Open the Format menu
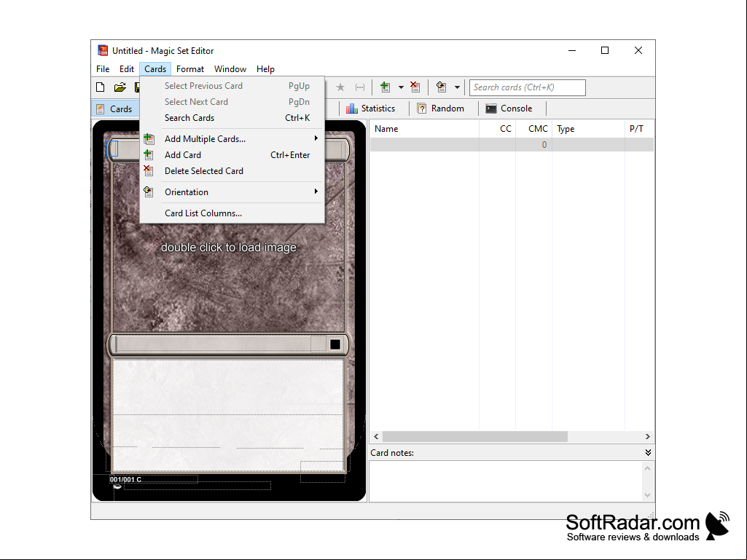The image size is (747, 560). point(190,69)
